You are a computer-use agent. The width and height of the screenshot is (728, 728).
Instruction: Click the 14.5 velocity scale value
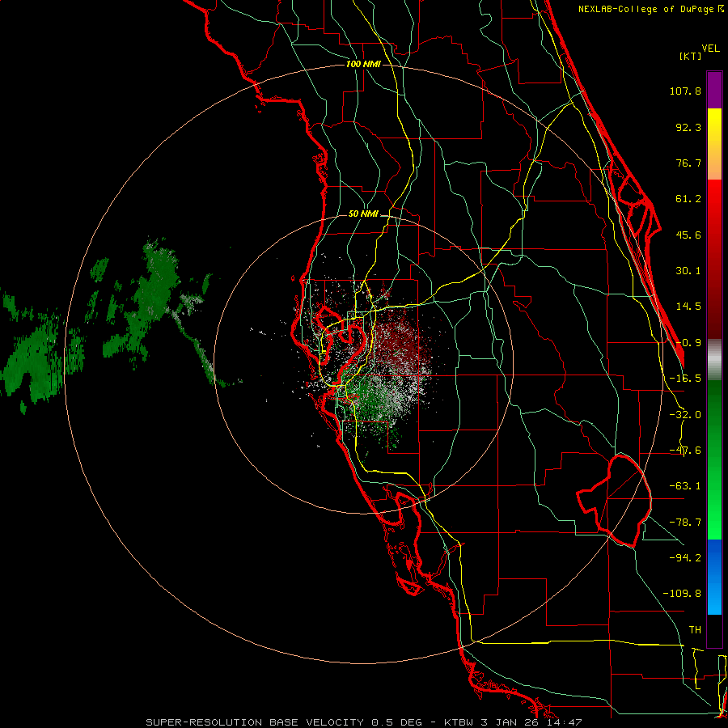[688, 307]
